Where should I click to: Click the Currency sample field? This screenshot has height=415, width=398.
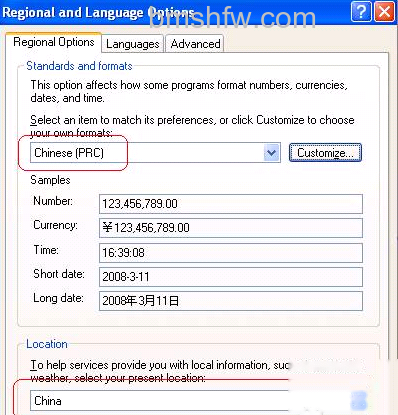(x=231, y=228)
